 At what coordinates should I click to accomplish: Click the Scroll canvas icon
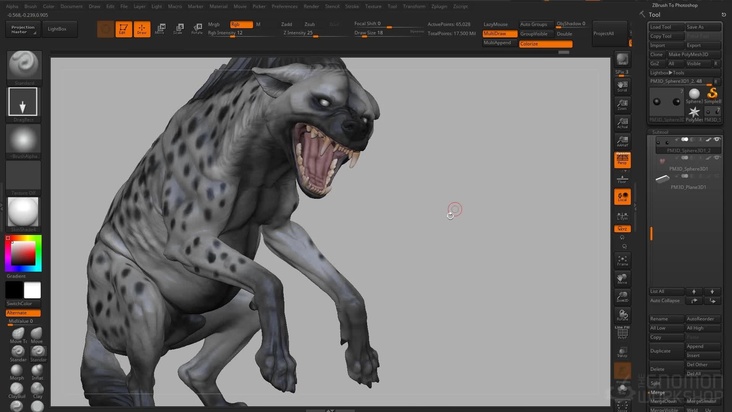pyautogui.click(x=622, y=86)
